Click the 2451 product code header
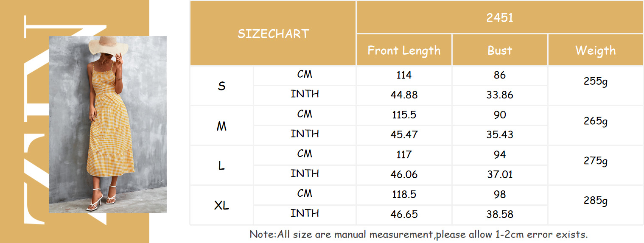This screenshot has height=243, width=644. click(x=500, y=17)
